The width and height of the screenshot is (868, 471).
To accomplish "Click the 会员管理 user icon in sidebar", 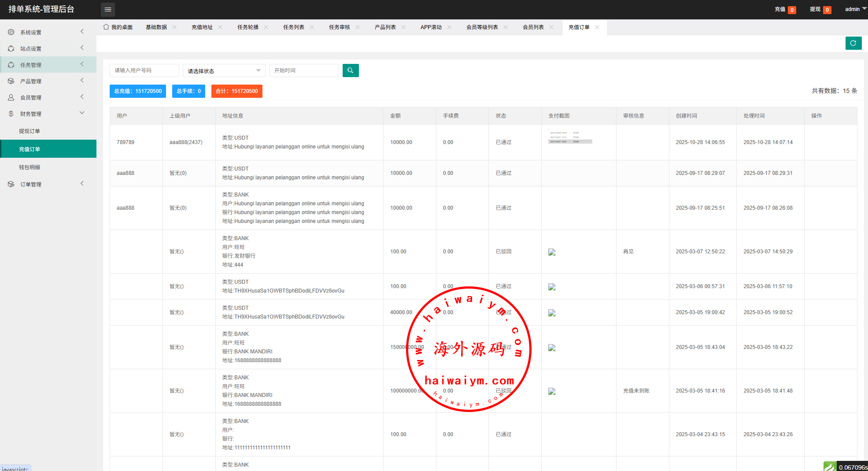I will pyautogui.click(x=11, y=97).
